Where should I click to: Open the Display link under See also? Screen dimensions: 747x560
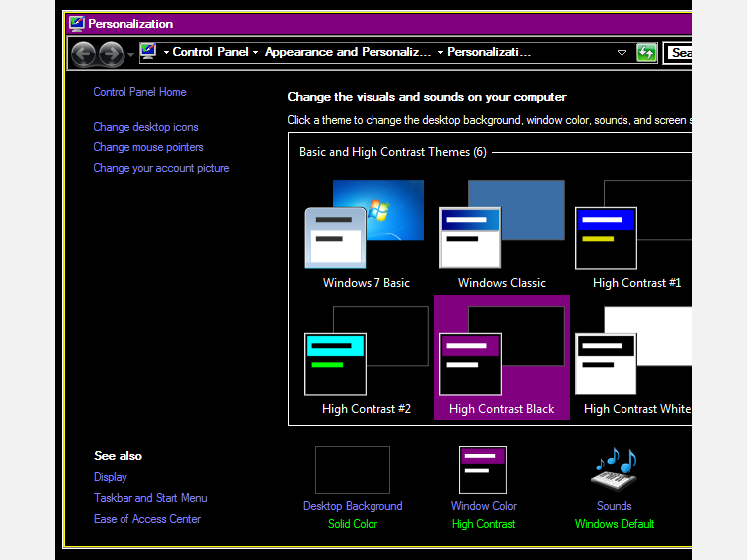click(x=110, y=477)
